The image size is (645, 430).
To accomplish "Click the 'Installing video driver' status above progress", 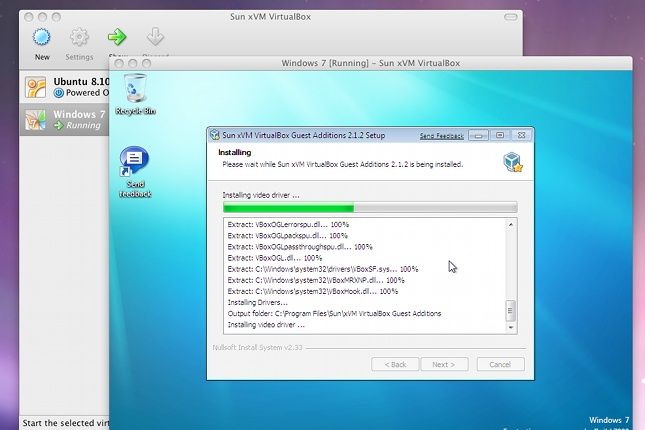I will click(x=261, y=195).
